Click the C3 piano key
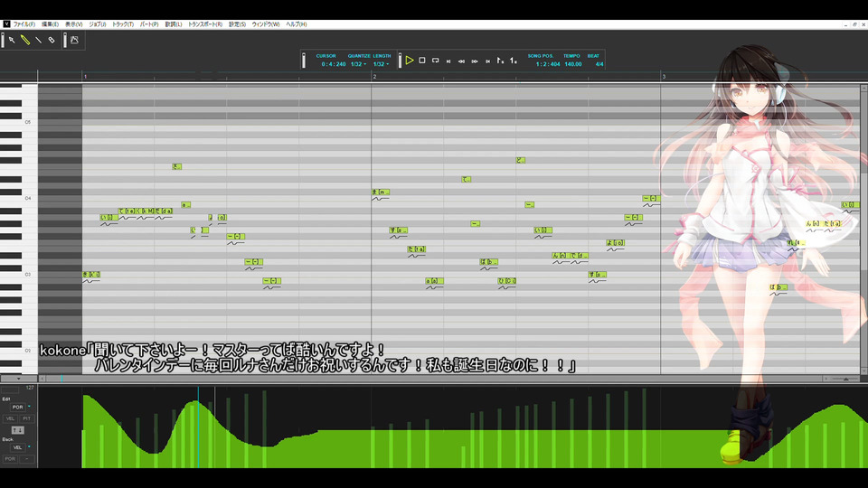The width and height of the screenshot is (868, 488). click(19, 275)
